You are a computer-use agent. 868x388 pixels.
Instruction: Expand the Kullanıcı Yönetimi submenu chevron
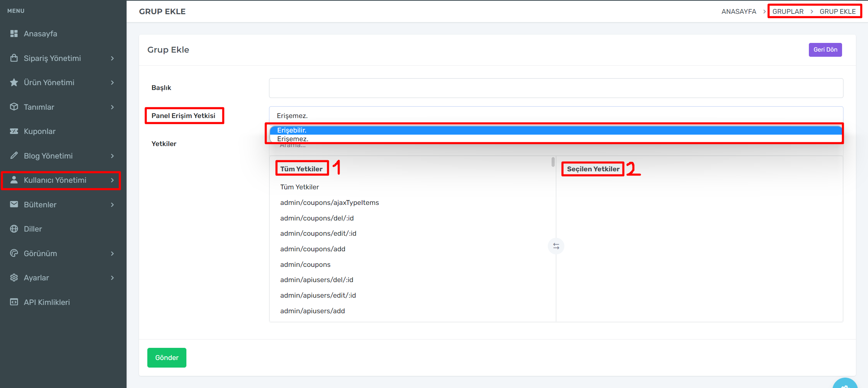tap(112, 180)
